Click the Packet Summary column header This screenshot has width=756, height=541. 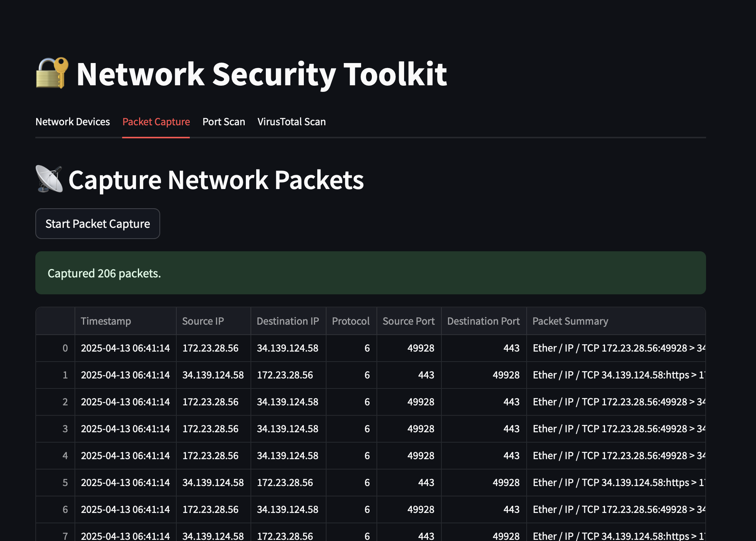[x=570, y=321]
